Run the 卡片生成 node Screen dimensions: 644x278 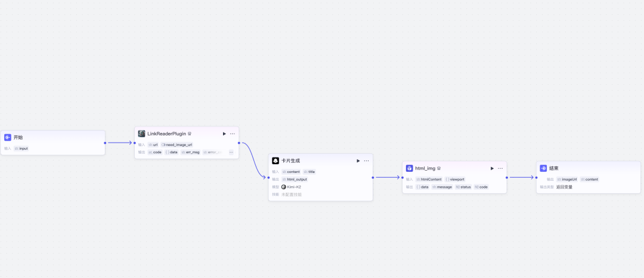(x=358, y=160)
